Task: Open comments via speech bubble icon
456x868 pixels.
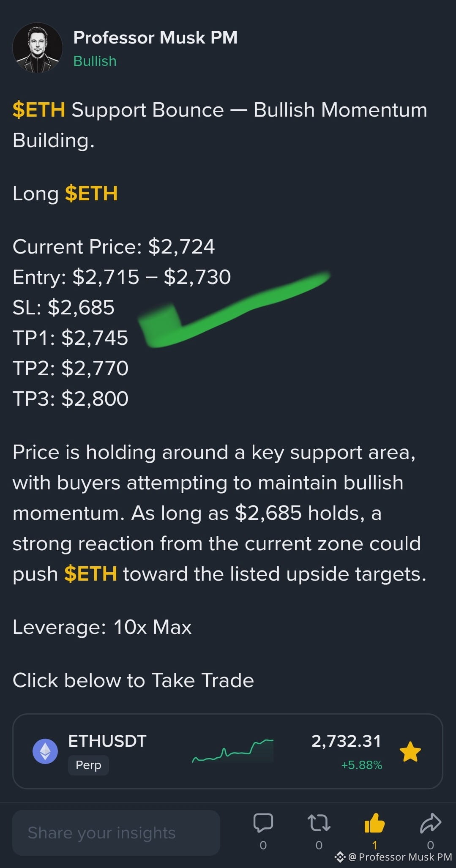Action: [263, 823]
